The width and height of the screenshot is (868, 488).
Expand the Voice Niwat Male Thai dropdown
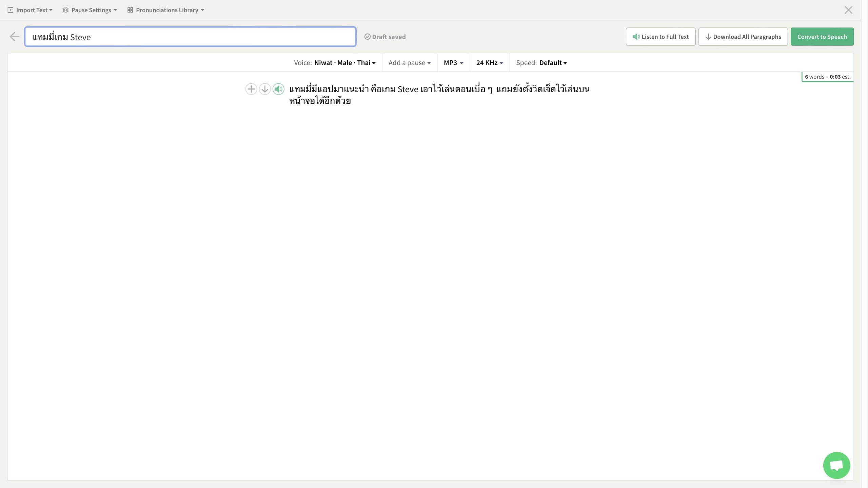pyautogui.click(x=344, y=63)
